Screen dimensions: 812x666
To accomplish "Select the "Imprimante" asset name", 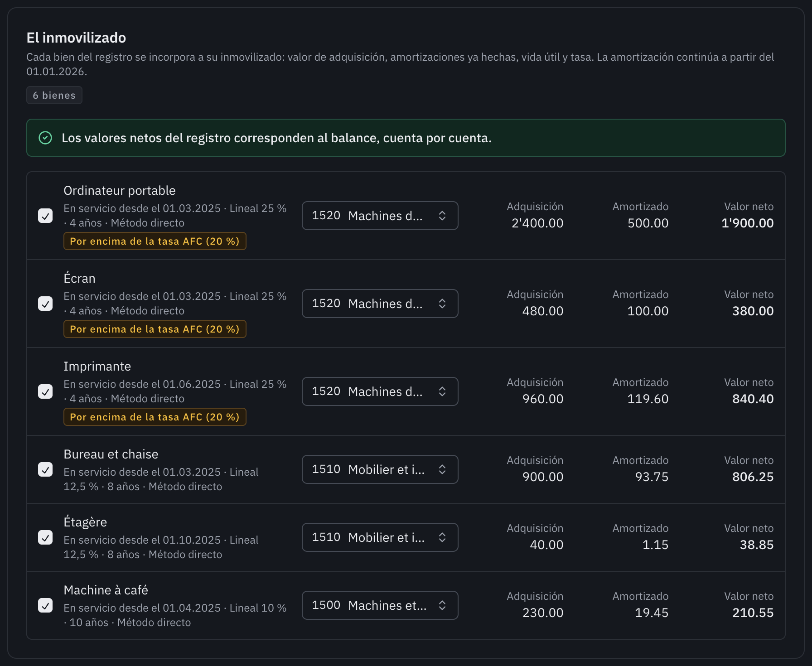I will pyautogui.click(x=97, y=366).
